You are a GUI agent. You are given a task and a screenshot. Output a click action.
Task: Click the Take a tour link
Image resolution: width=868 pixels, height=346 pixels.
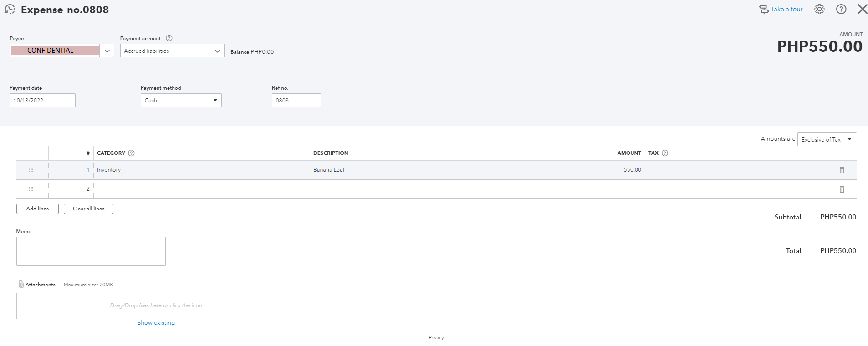[786, 9]
